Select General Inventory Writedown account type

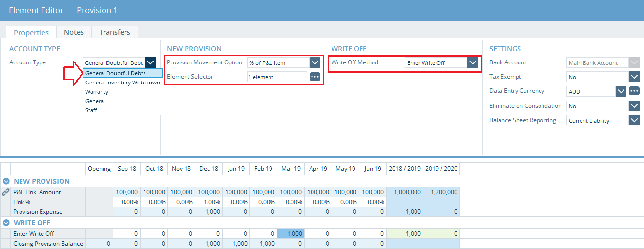tap(123, 83)
